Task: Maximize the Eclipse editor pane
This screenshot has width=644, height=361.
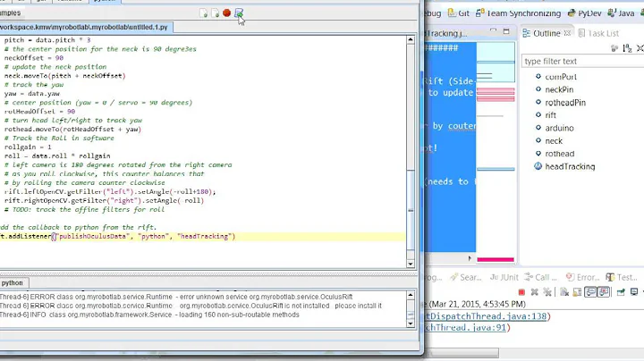Action: pyautogui.click(x=506, y=31)
